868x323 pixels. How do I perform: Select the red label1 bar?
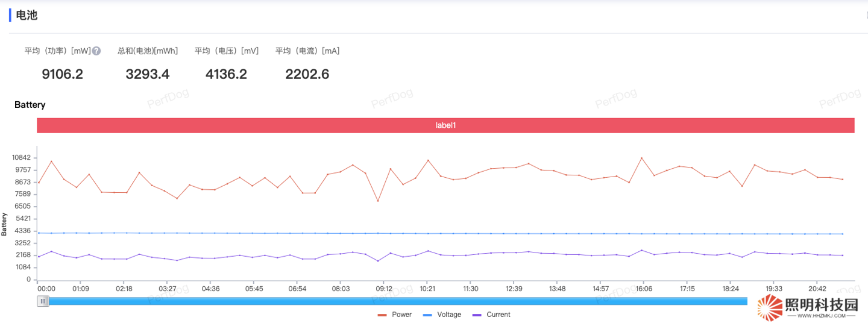[445, 125]
